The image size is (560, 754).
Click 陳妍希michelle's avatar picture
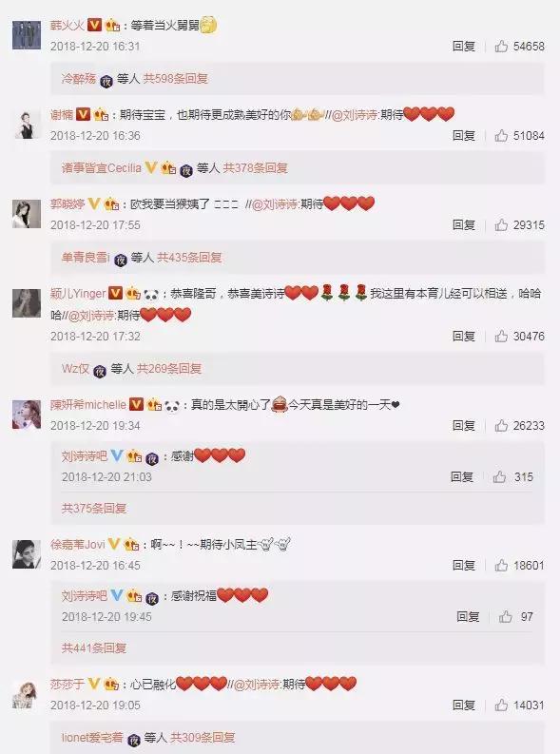[27, 414]
